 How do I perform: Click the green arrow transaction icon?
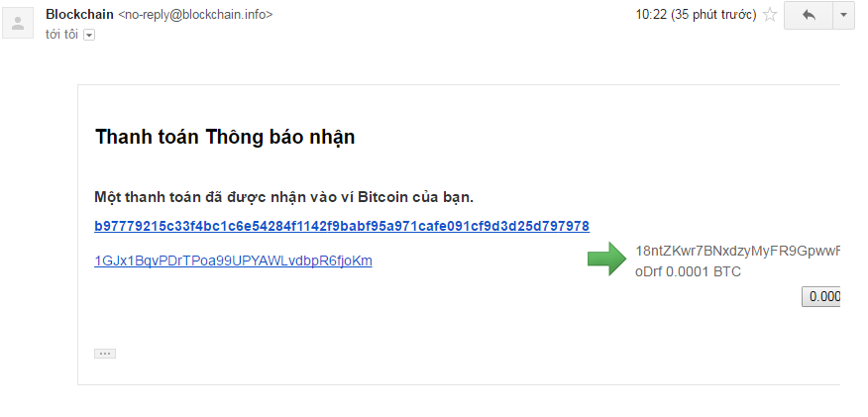pyautogui.click(x=606, y=259)
